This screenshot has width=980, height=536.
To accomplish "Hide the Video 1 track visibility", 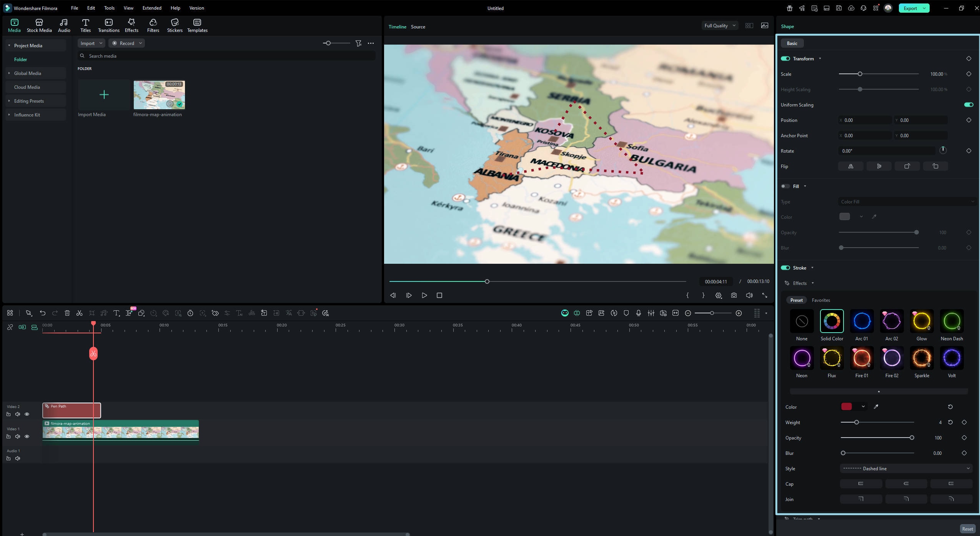I will [x=27, y=436].
